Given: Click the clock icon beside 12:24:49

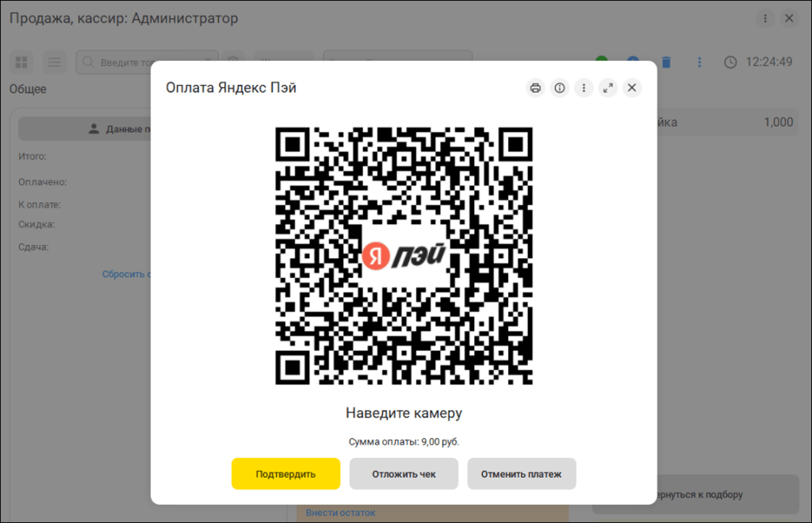Looking at the screenshot, I should click(x=730, y=63).
